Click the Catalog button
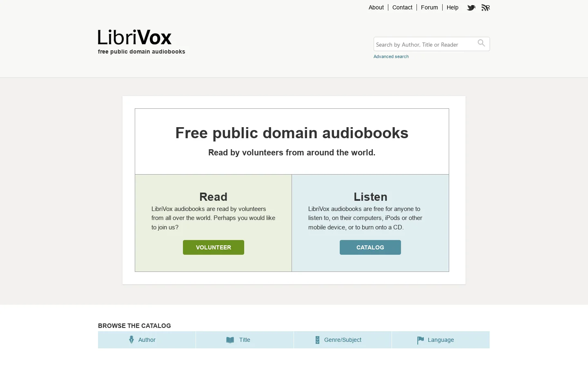 [x=370, y=247]
